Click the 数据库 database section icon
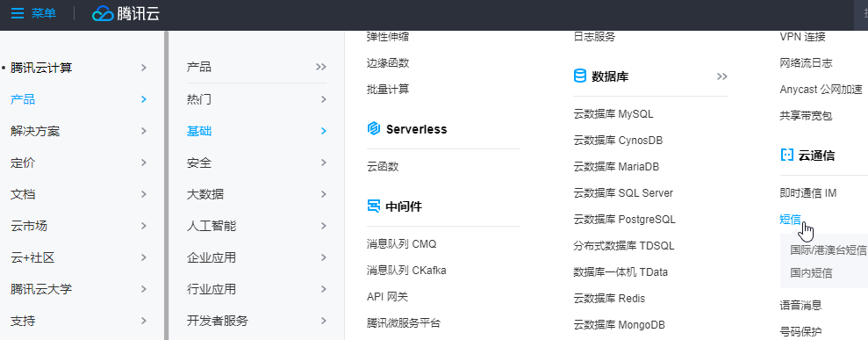868x340 pixels. tap(579, 76)
